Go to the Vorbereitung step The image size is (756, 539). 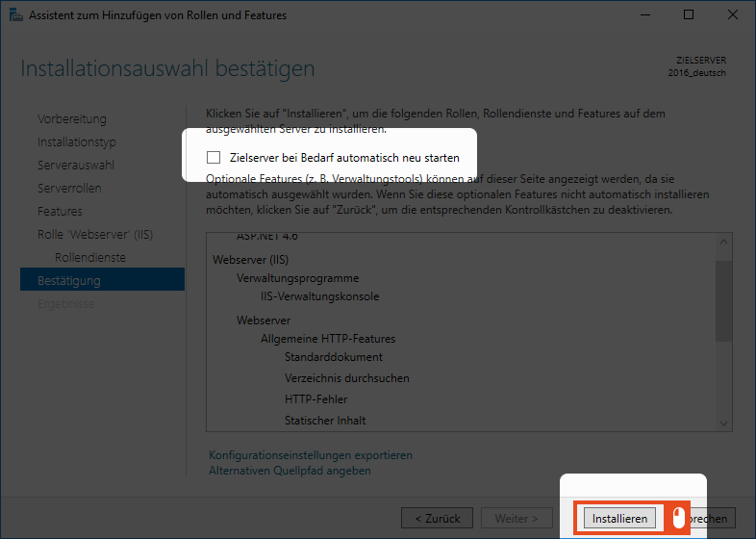coord(72,119)
